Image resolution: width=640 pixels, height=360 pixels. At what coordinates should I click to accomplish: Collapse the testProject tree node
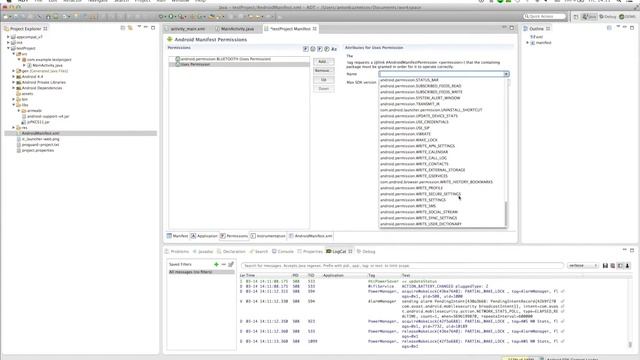click(8, 48)
